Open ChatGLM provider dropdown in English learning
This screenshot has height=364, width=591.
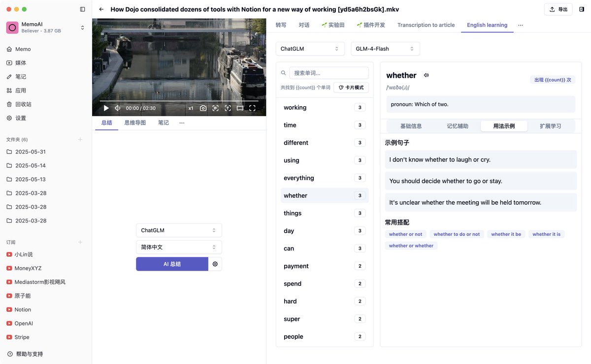pyautogui.click(x=310, y=49)
